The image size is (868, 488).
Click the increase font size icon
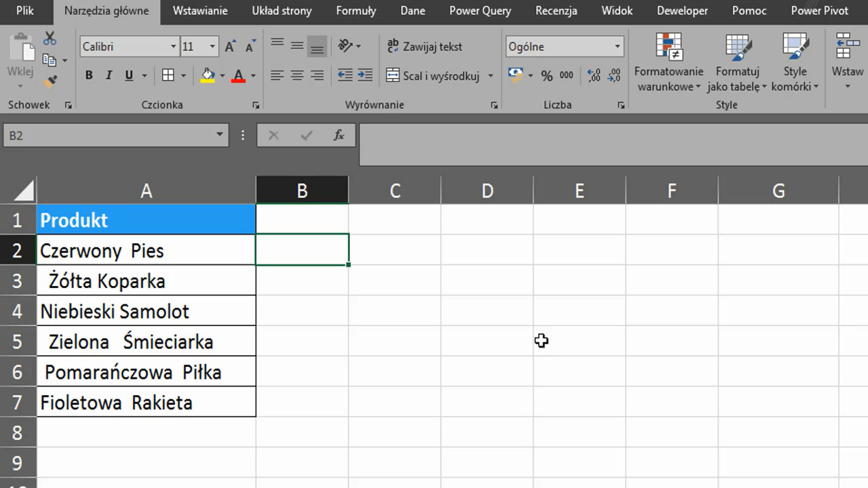tap(230, 47)
